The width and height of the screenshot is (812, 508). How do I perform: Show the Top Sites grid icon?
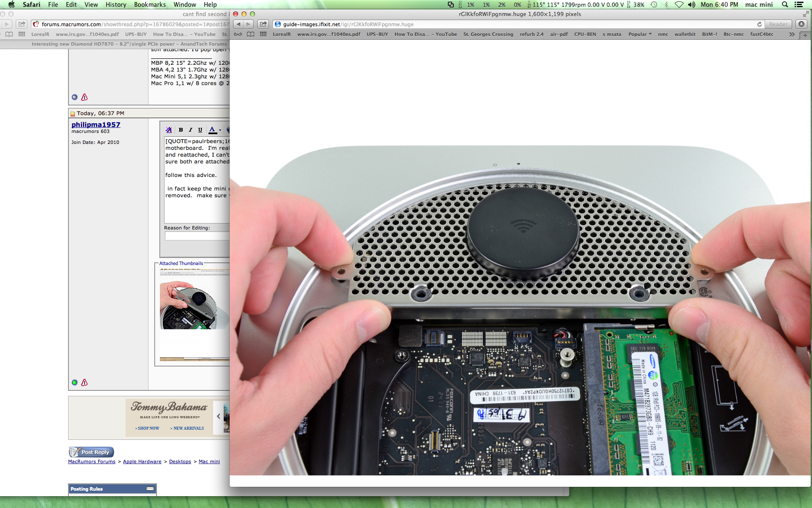click(x=263, y=34)
